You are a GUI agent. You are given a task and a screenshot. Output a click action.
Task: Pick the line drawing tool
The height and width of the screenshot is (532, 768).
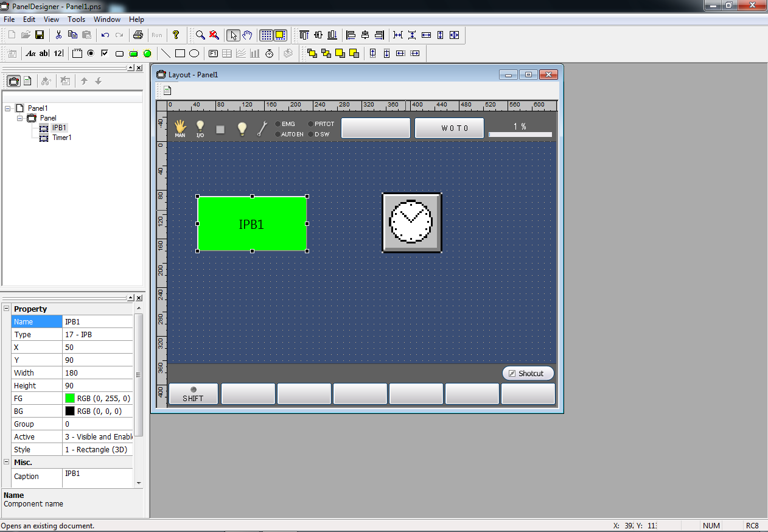tap(165, 54)
